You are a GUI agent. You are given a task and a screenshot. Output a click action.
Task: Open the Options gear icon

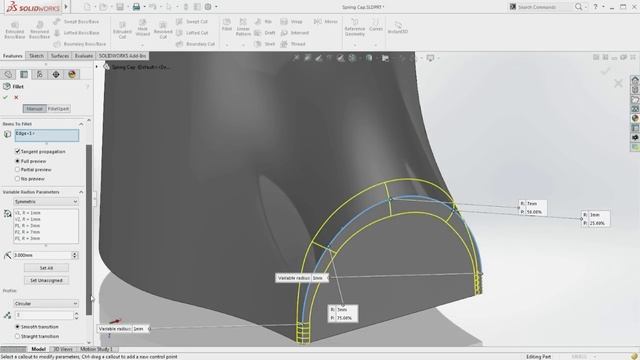208,7
